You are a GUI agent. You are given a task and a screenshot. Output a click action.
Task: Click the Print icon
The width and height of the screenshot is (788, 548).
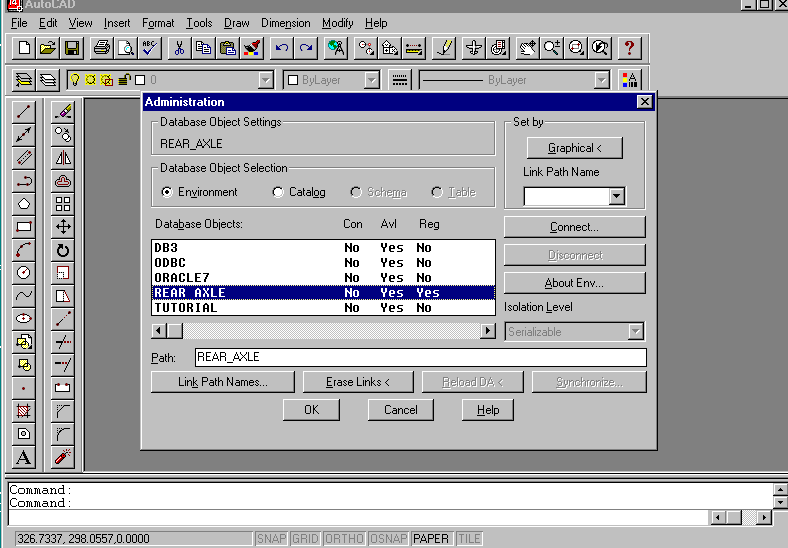tap(102, 48)
